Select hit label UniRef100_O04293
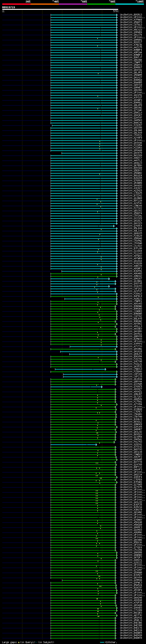The width and height of the screenshot is (146, 644). [x=131, y=286]
